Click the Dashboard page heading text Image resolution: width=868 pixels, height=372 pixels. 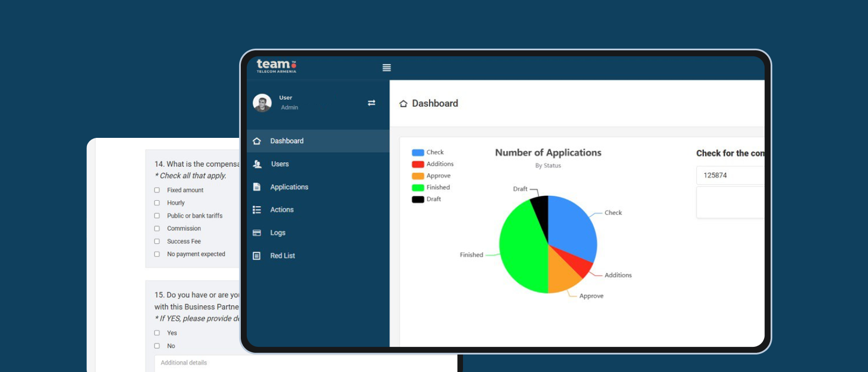point(435,103)
